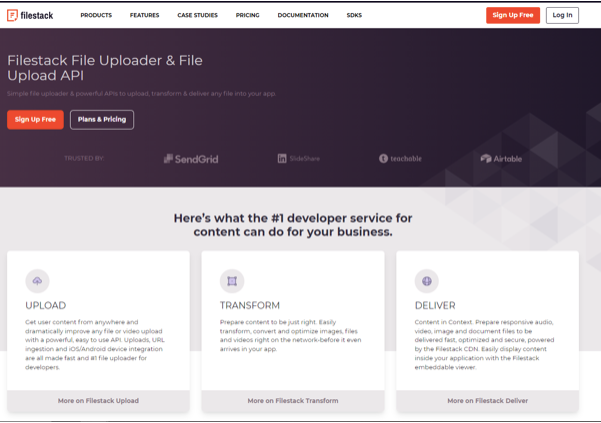
Task: Open More on Filestack Upload link
Action: tap(98, 401)
